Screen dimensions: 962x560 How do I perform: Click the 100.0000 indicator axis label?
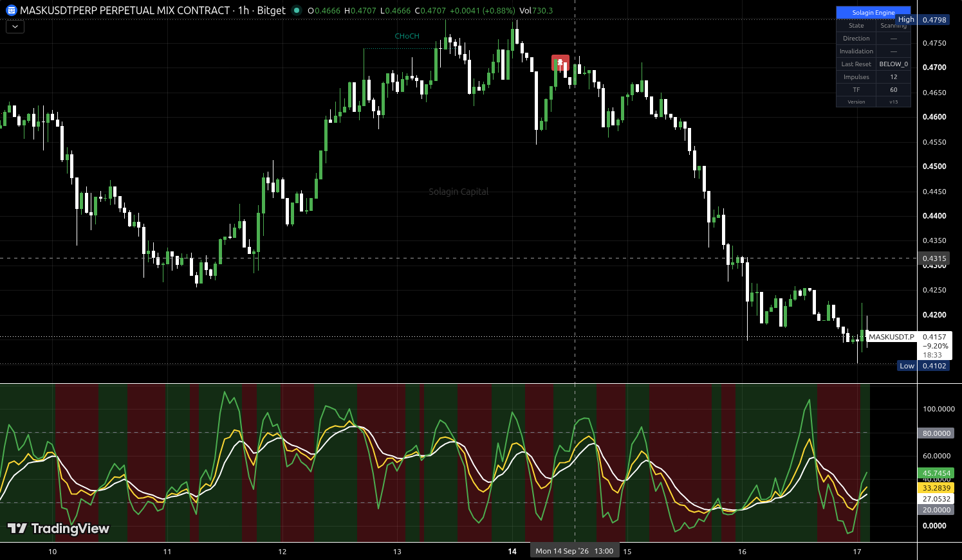click(x=938, y=409)
